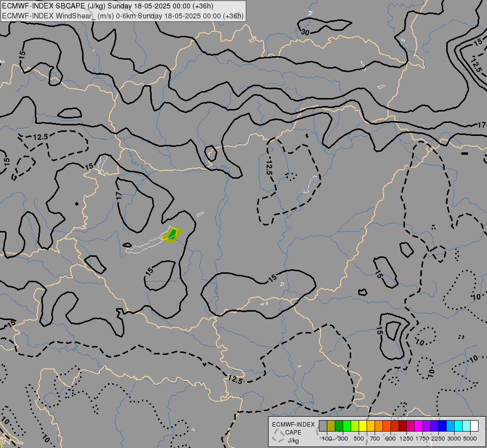Click the dark green legend swatch

(339, 426)
